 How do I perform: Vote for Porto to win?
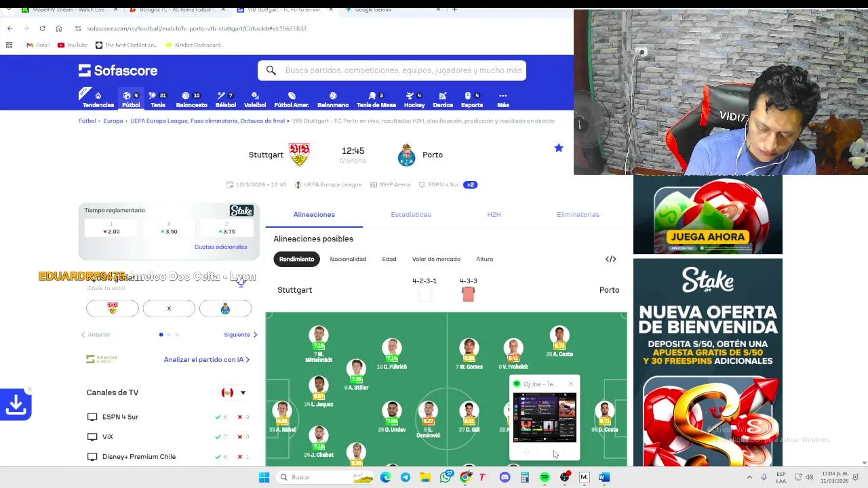pyautogui.click(x=225, y=308)
